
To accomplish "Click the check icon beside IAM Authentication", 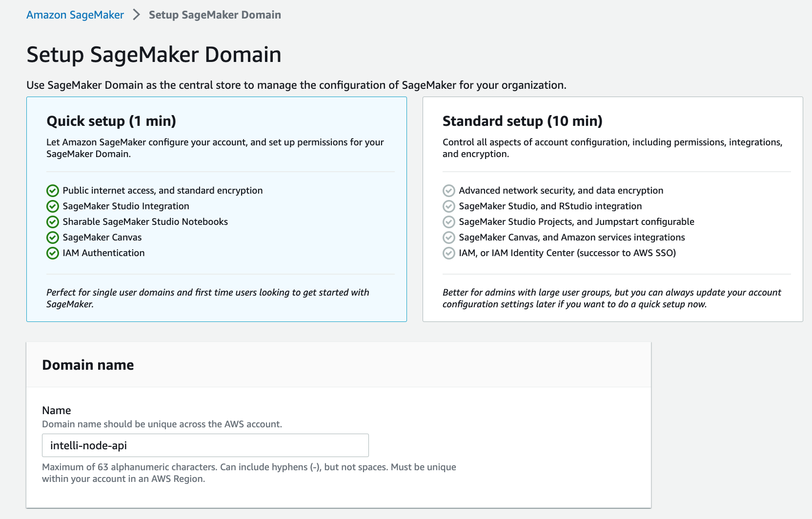I will click(x=53, y=253).
